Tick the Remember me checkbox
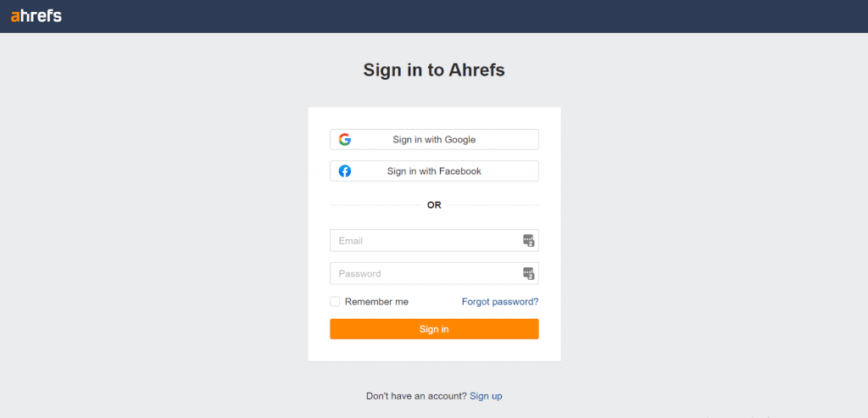This screenshot has height=418, width=868. point(335,302)
